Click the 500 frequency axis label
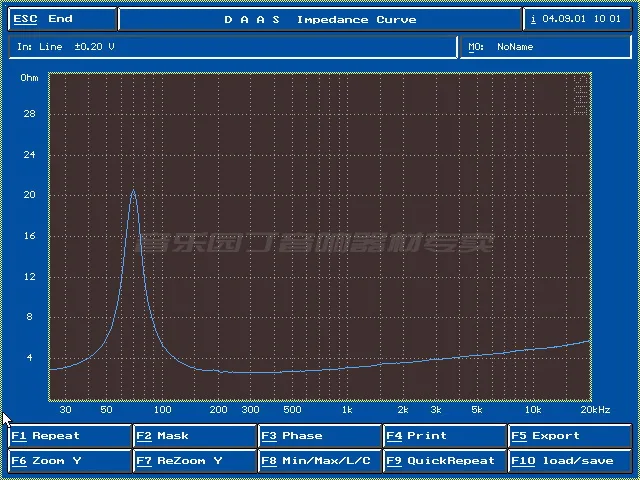The height and width of the screenshot is (480, 640). (292, 410)
